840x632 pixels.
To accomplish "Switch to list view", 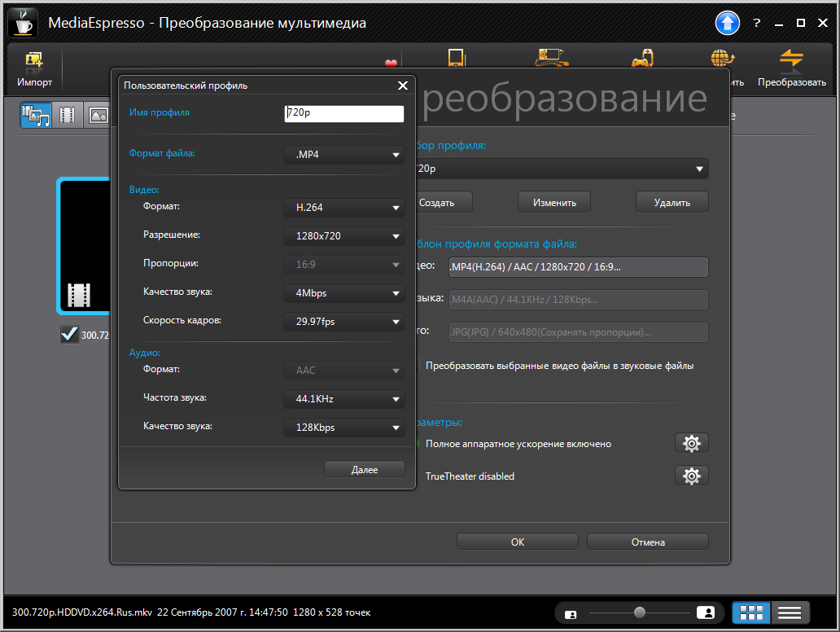I will (790, 612).
